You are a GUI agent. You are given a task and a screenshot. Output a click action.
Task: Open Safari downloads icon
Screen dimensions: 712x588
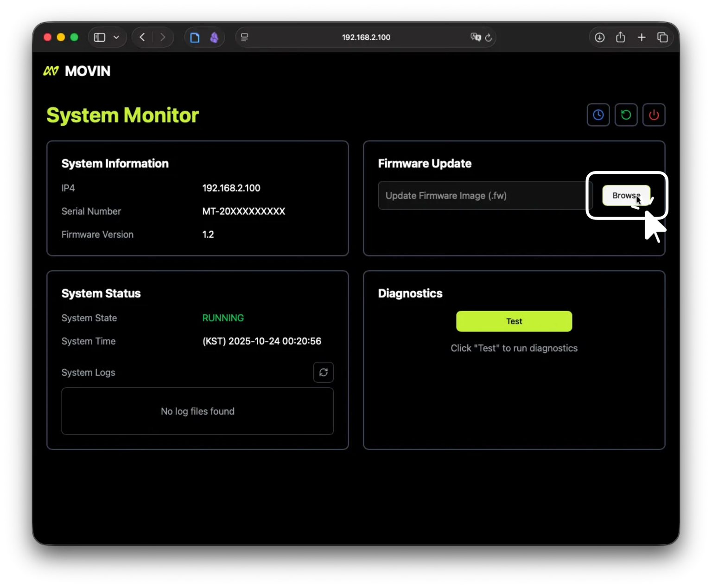pos(599,38)
